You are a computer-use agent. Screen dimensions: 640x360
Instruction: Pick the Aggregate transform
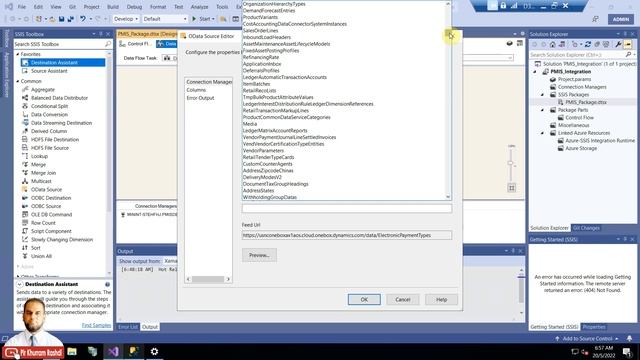point(42,89)
